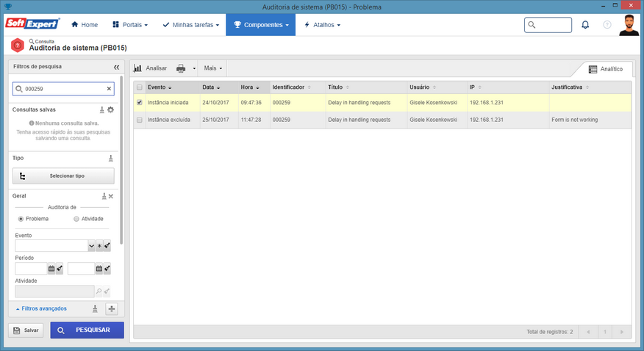
Task: Add a new advanced filter
Action: click(111, 308)
